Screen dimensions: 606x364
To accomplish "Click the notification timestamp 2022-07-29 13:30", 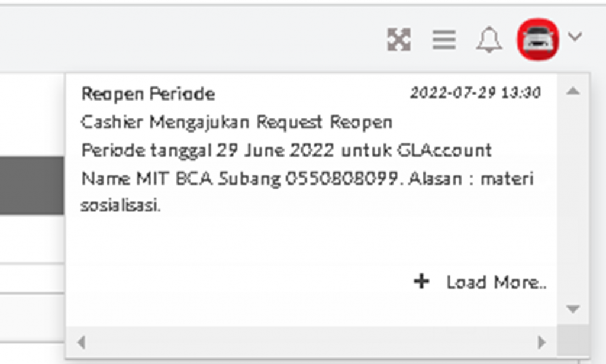I will (x=475, y=93).
